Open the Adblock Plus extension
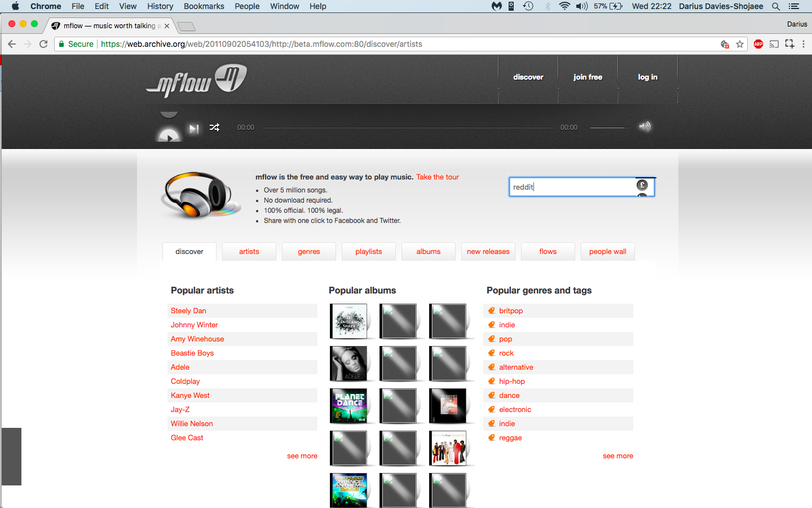Screen dimensions: 812x508 (x=758, y=44)
